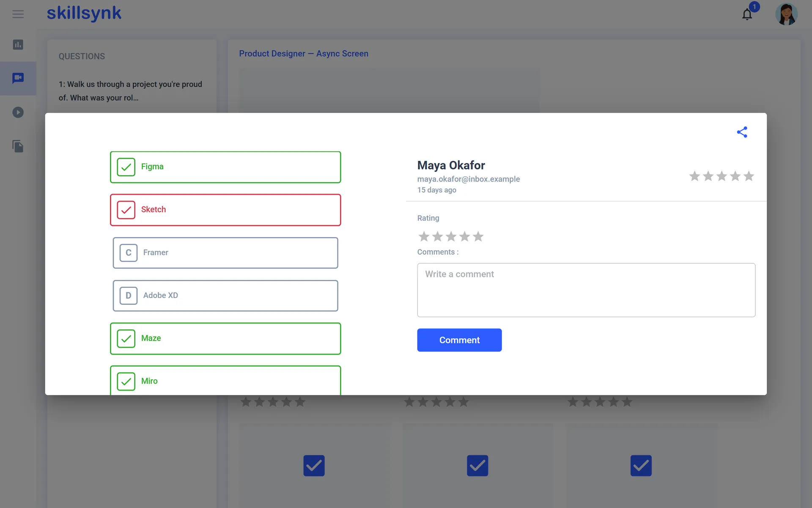Click the skillsynk logo
Image resolution: width=812 pixels, height=508 pixels.
point(84,14)
